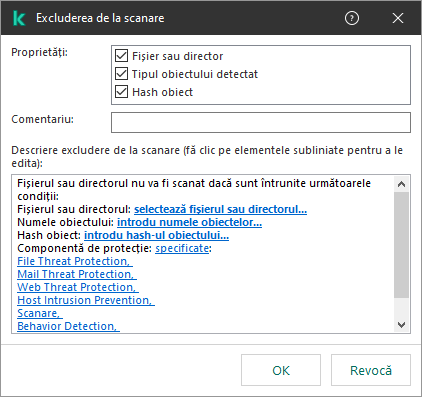Image resolution: width=422 pixels, height=397 pixels.
Task: Click the Comentariu label
Action: pos(42,119)
